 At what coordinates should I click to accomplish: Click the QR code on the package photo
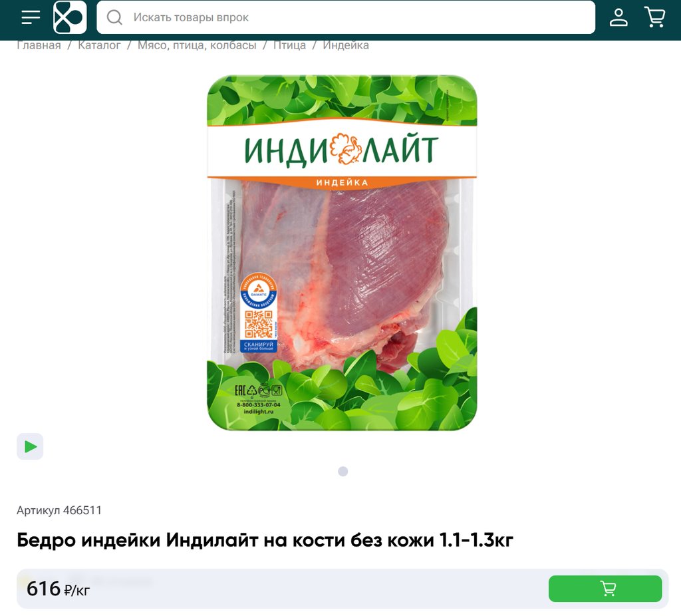[x=259, y=324]
